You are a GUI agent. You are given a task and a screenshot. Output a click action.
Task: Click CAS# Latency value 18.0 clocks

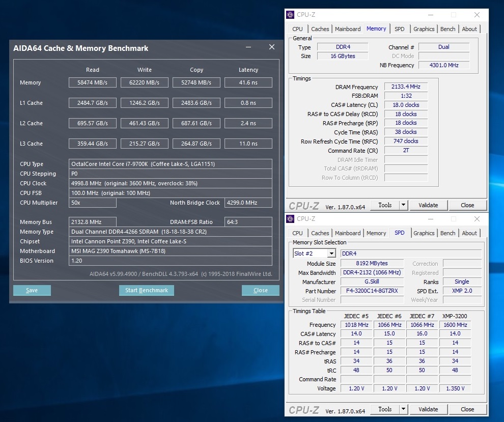point(406,105)
